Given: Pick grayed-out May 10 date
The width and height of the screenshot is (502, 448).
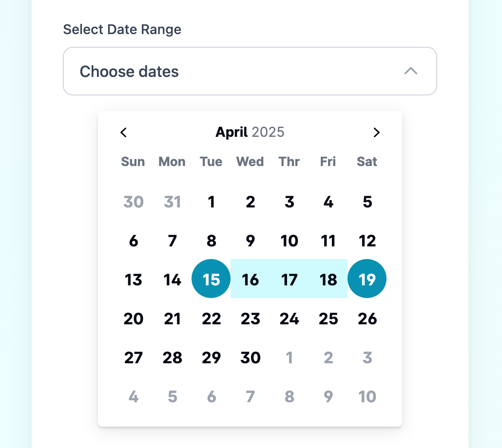Looking at the screenshot, I should 367,396.
